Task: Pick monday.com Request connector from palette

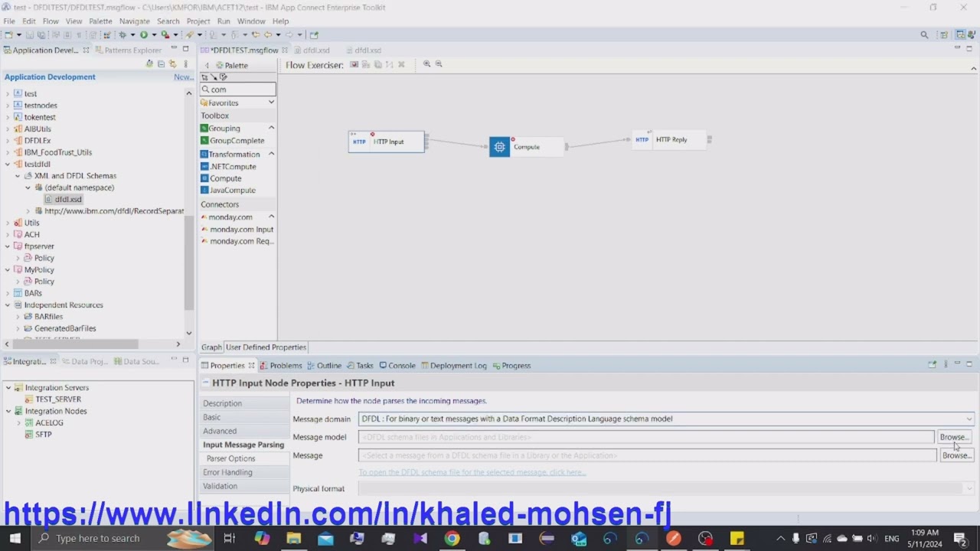Action: (x=237, y=241)
